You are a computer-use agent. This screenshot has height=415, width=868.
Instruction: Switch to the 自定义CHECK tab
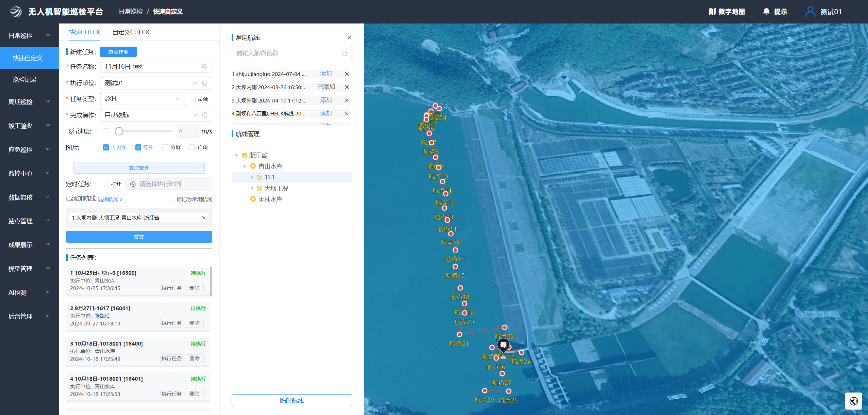pyautogui.click(x=131, y=32)
